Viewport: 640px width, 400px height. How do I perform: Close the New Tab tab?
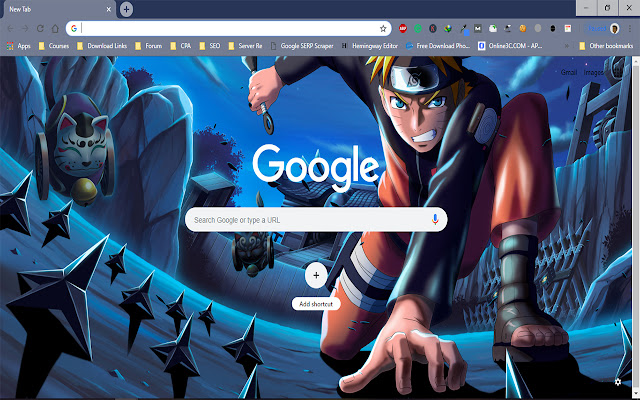click(x=109, y=9)
